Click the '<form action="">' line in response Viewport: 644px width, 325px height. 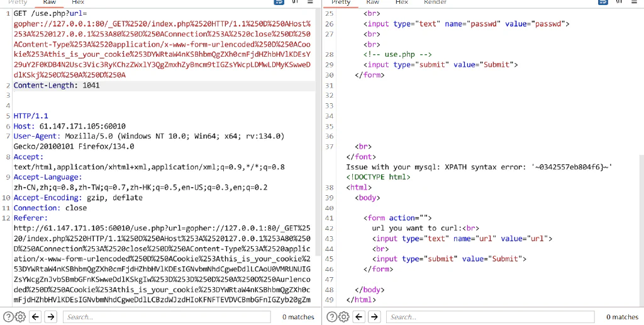[397, 218]
